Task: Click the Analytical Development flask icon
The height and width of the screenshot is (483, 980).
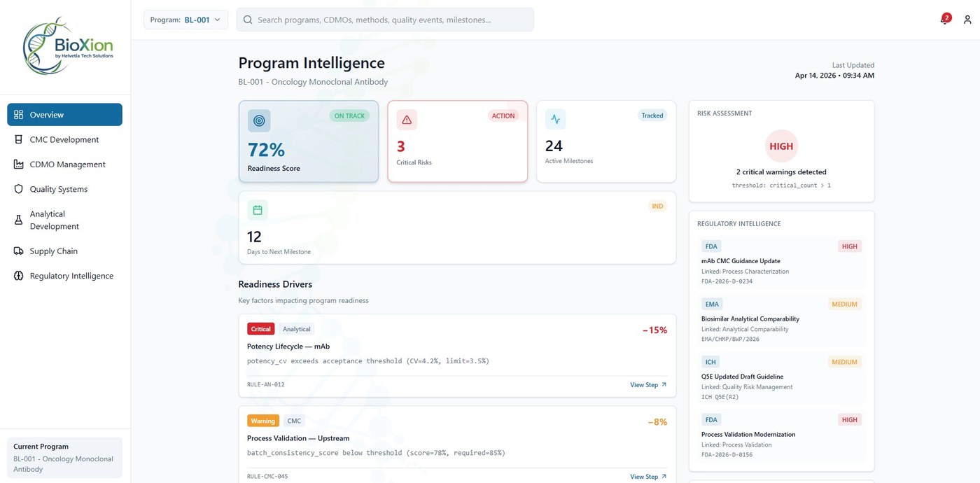Action: pos(19,220)
